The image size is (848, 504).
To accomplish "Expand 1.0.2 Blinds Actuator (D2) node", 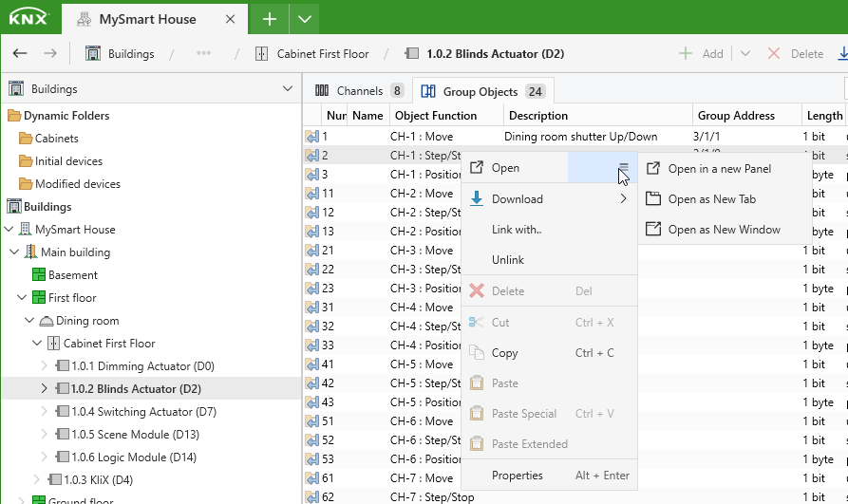I will tap(45, 388).
